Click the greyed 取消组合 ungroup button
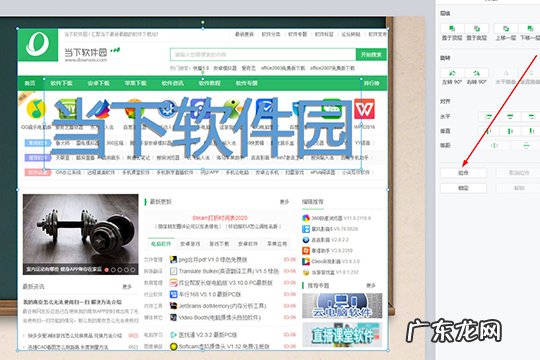The image size is (540, 360). (518, 173)
